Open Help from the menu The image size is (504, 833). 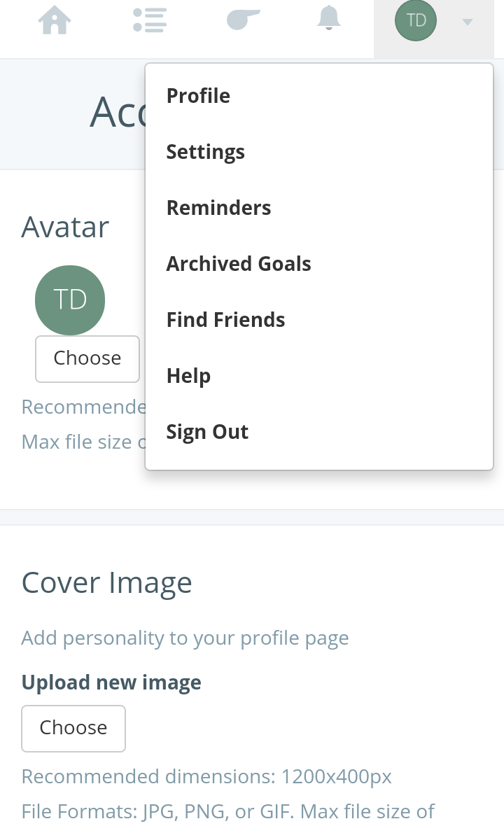pos(188,376)
